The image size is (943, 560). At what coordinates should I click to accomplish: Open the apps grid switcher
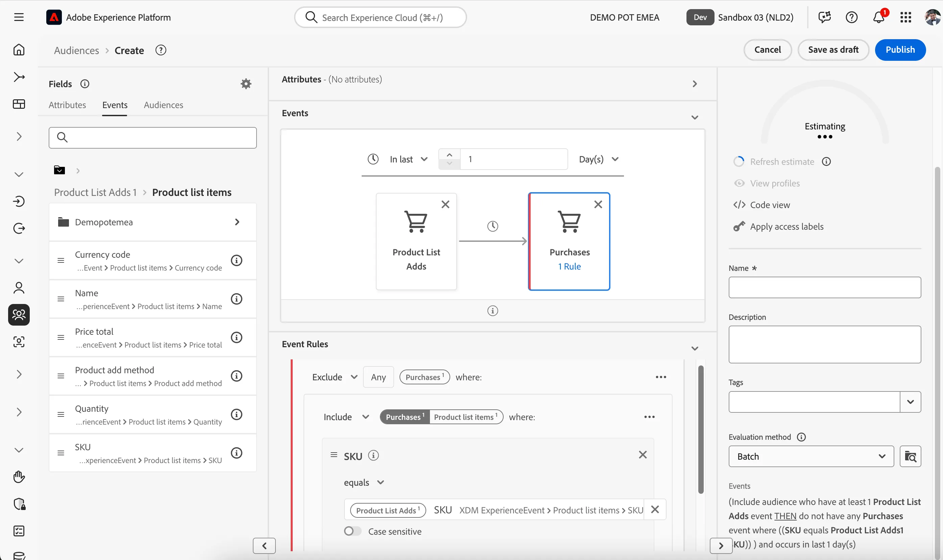point(905,17)
